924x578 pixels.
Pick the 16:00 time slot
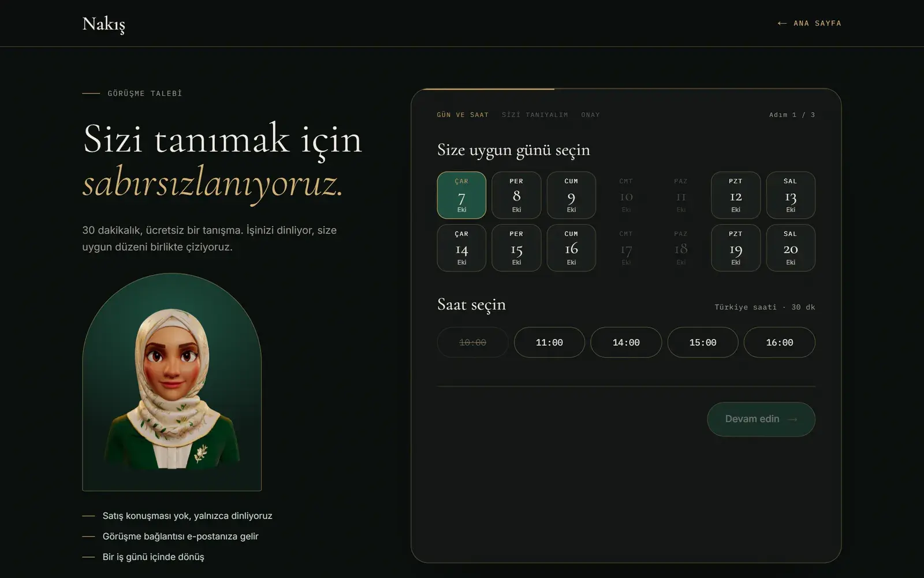780,342
